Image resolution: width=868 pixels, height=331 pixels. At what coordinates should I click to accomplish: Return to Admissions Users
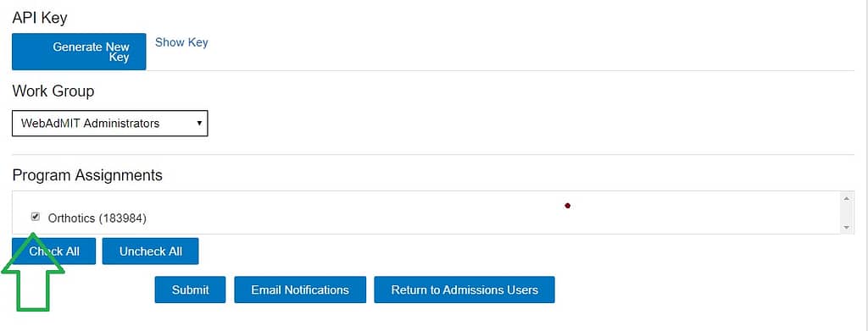(x=465, y=290)
